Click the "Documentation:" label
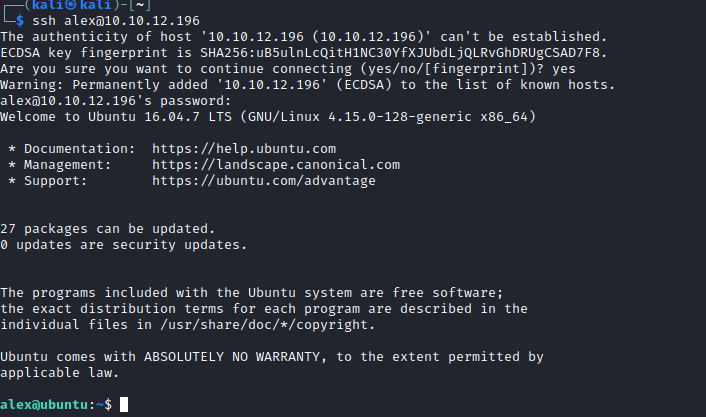Viewport: 706px width, 417px height. point(75,149)
